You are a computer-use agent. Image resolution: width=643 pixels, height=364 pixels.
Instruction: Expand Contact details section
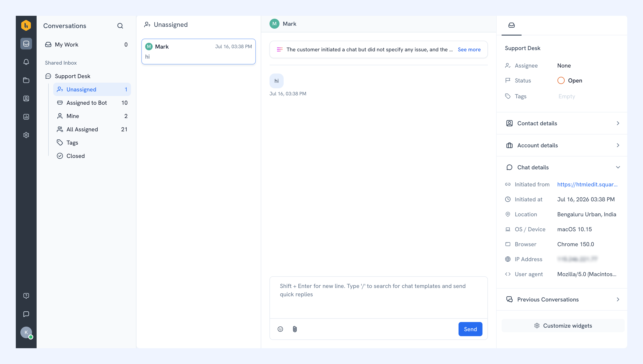pos(562,123)
